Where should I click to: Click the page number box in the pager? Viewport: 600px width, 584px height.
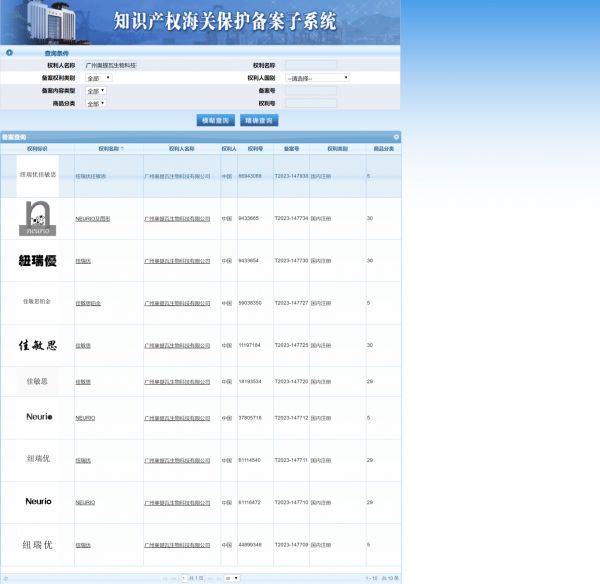[x=184, y=578]
